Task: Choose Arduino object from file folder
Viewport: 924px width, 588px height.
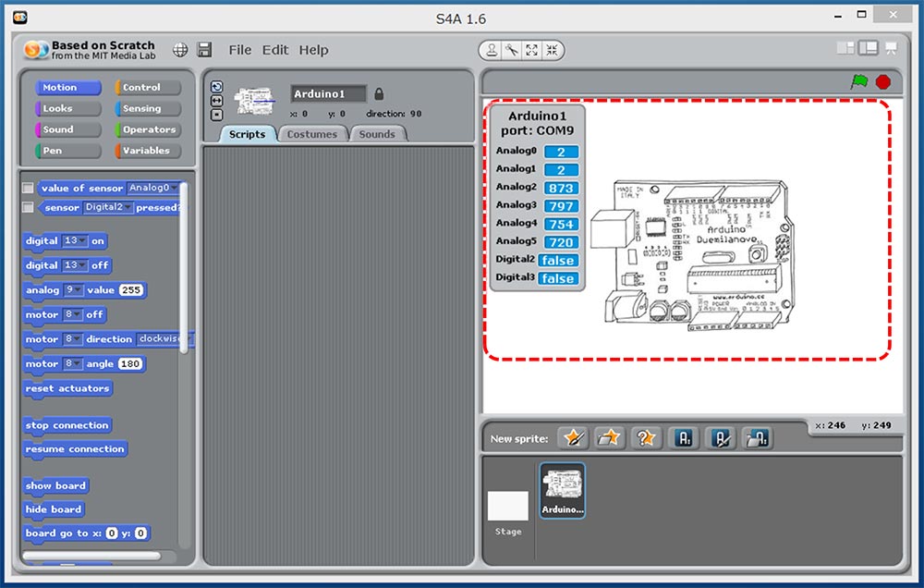Action: coord(757,438)
